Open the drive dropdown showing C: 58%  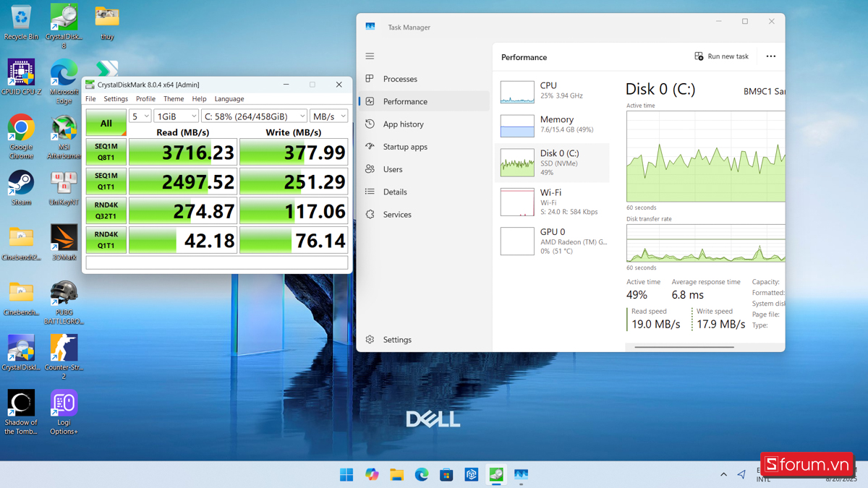coord(254,116)
